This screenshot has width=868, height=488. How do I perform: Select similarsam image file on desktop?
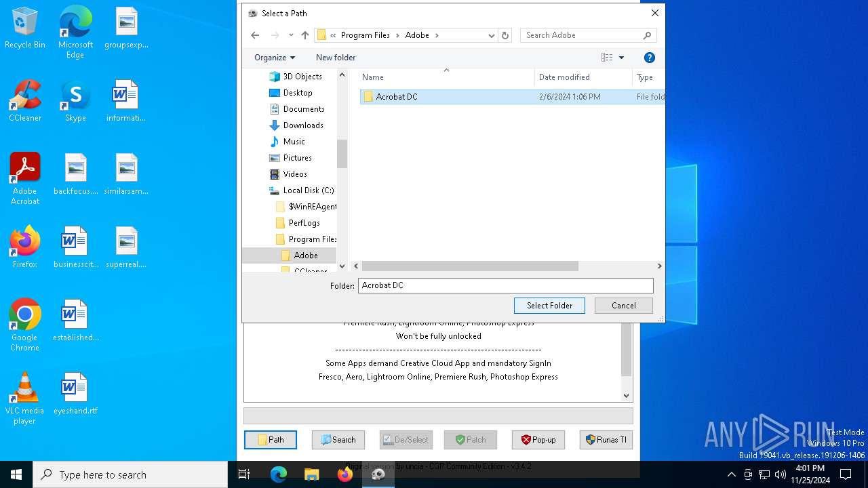126,175
